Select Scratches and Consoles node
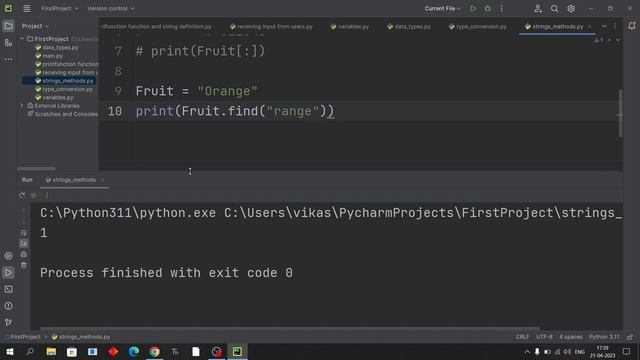640x360 pixels. pos(62,114)
